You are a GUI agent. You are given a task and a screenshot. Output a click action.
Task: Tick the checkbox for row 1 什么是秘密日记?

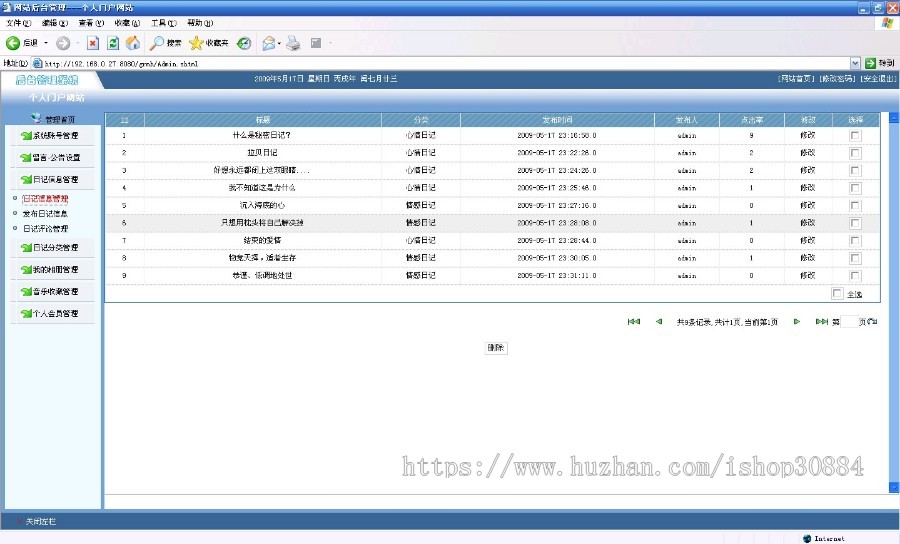(x=855, y=135)
